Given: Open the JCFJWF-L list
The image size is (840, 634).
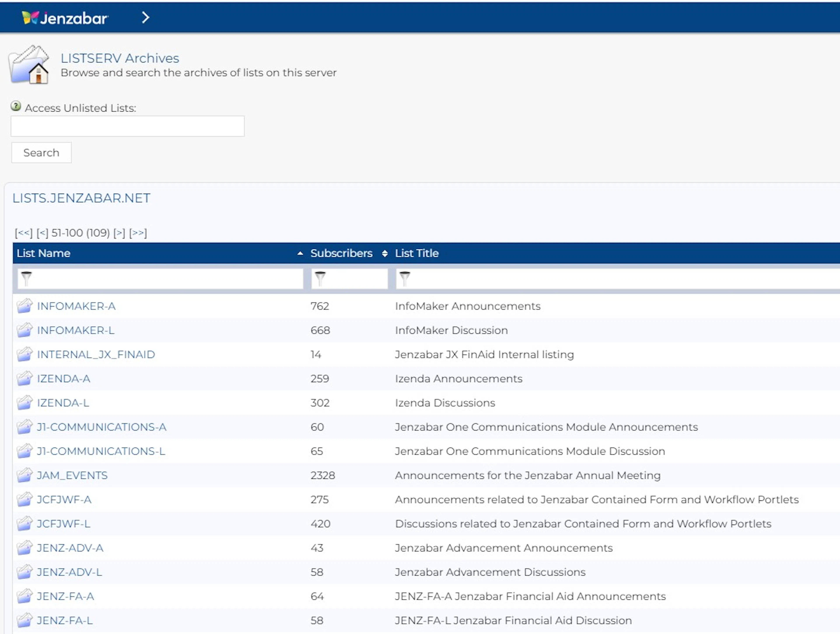Looking at the screenshot, I should click(x=64, y=524).
